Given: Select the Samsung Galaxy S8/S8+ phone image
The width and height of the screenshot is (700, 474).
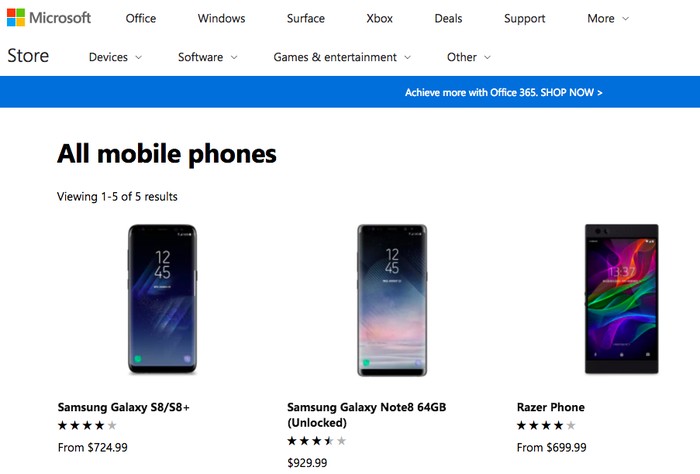Looking at the screenshot, I should [162, 299].
